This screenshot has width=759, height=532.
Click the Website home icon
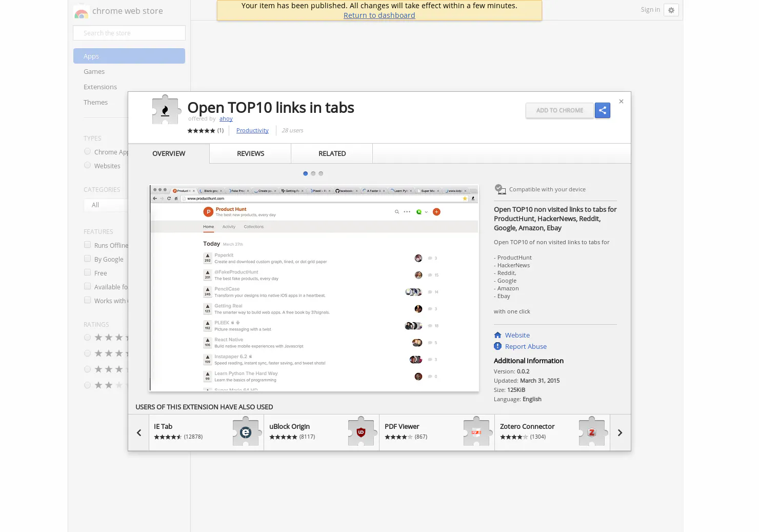[x=497, y=335]
